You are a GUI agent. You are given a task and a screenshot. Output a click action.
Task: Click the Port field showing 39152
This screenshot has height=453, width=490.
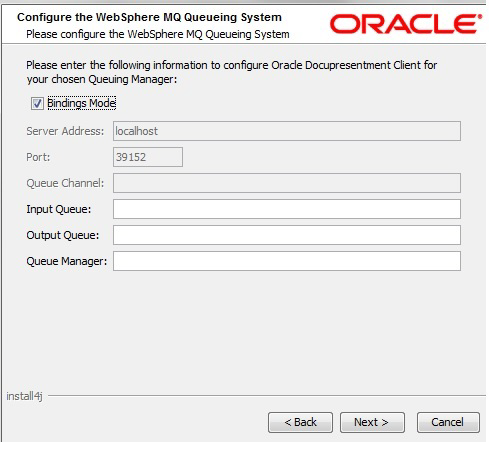(148, 157)
